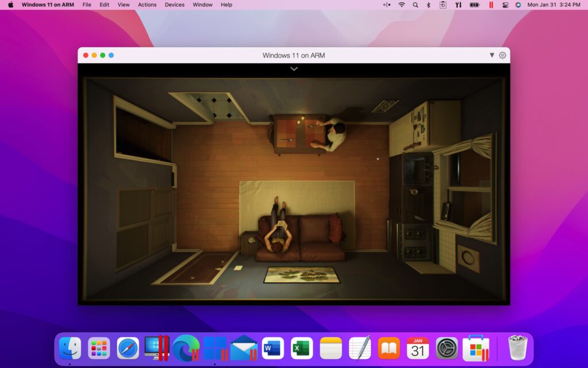Open Calendar showing Jan 31 in Dock
588x368 pixels.
click(418, 348)
